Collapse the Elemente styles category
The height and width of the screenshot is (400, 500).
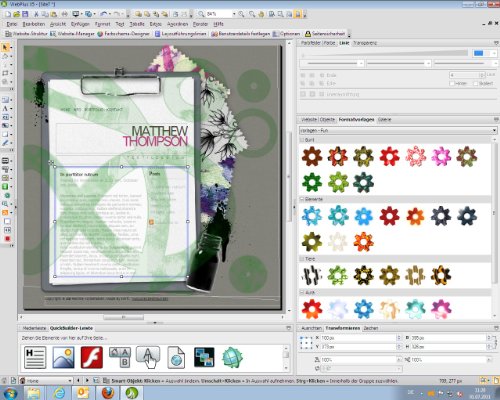tap(302, 199)
